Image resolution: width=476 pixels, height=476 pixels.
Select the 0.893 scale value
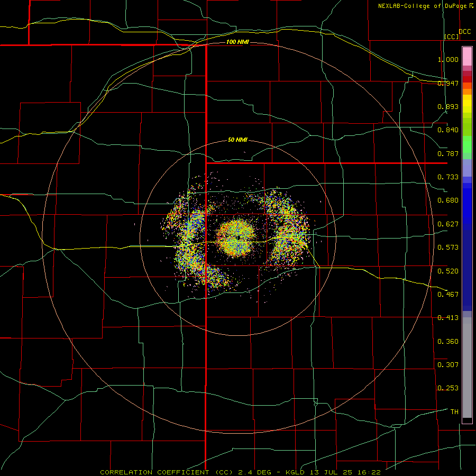point(448,106)
